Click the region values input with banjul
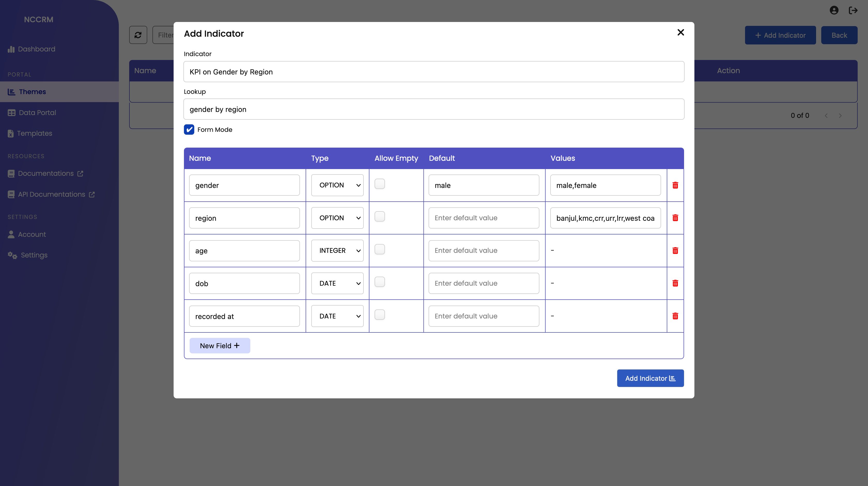Viewport: 868px width, 486px height. [x=606, y=218]
